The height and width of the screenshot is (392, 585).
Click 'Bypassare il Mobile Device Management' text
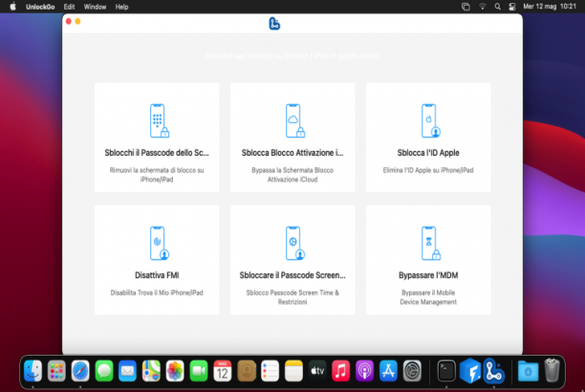click(428, 297)
